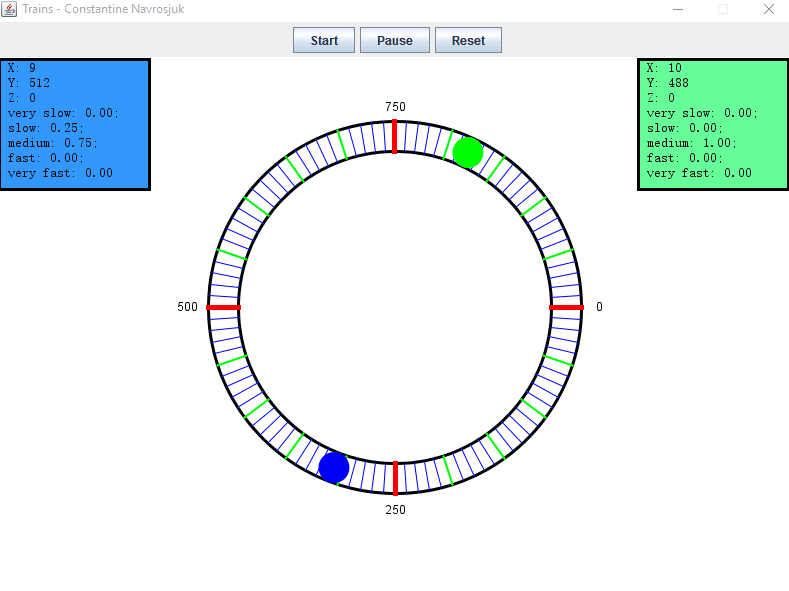
Task: Click the Java icon in the title bar
Action: 9,9
